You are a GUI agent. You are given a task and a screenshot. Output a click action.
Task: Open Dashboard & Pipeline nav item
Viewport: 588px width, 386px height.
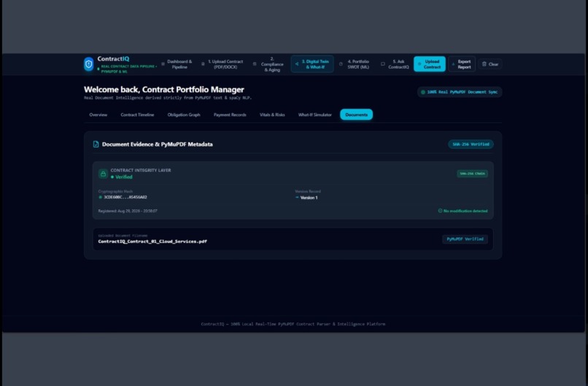pyautogui.click(x=177, y=64)
